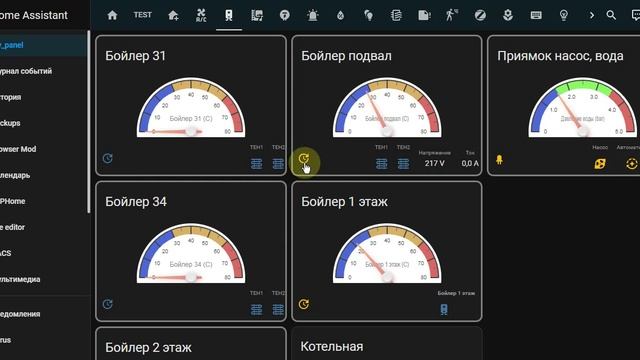This screenshot has width=640, height=360.
Task: Toggle timer icon on Бойлер 31 card
Action: pyautogui.click(x=107, y=158)
